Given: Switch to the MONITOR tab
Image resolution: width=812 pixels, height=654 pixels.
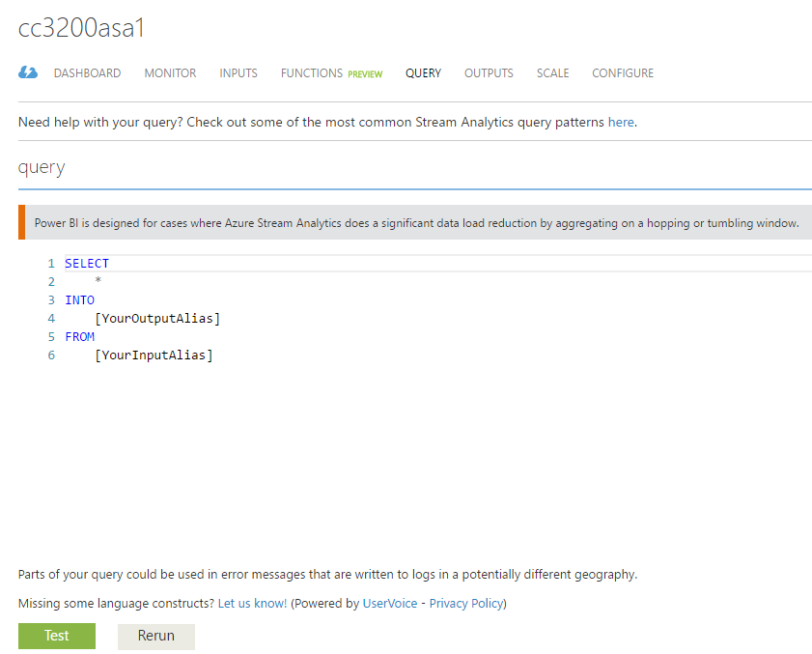Looking at the screenshot, I should [x=170, y=73].
